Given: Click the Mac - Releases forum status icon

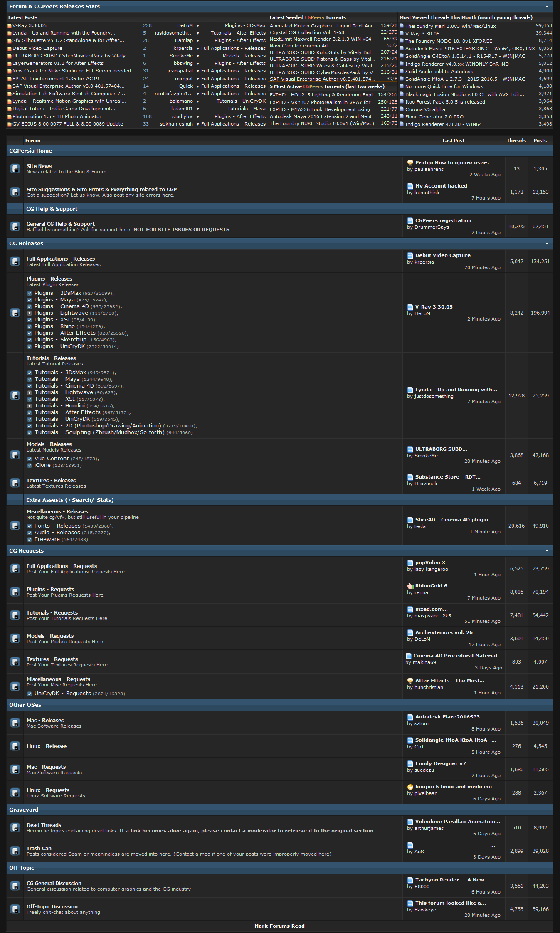Looking at the screenshot, I should coord(15,723).
